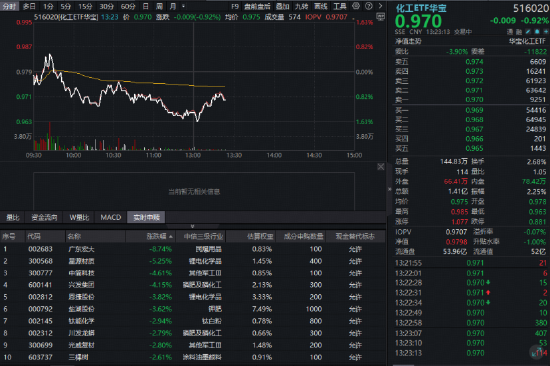Screen dimensions: 550x366
Task: Open 画线 drawing tools
Action: coord(321,6)
